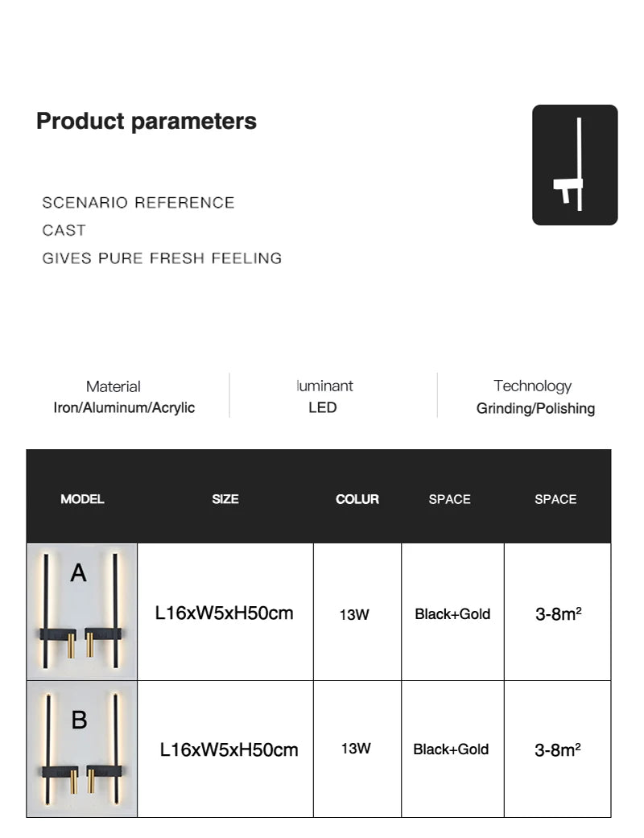The width and height of the screenshot is (644, 838).
Task: Click Black+Gold in the model B row
Action: click(451, 749)
